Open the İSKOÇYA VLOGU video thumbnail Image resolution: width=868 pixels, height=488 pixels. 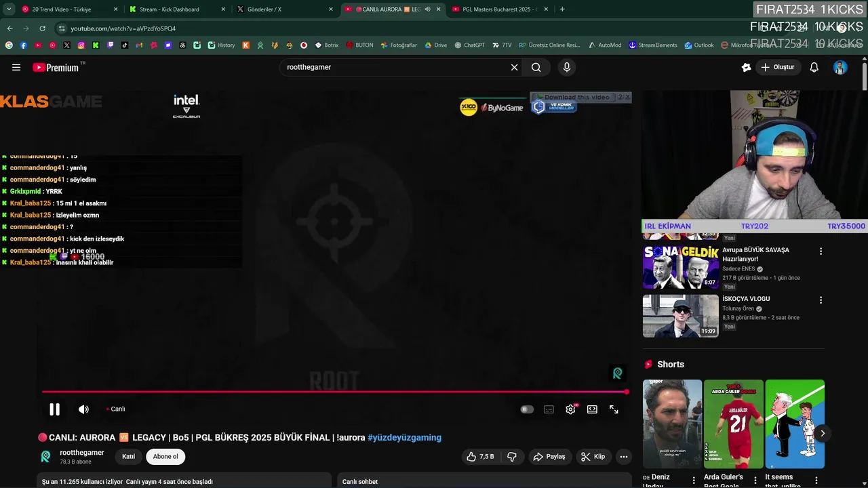click(x=680, y=315)
